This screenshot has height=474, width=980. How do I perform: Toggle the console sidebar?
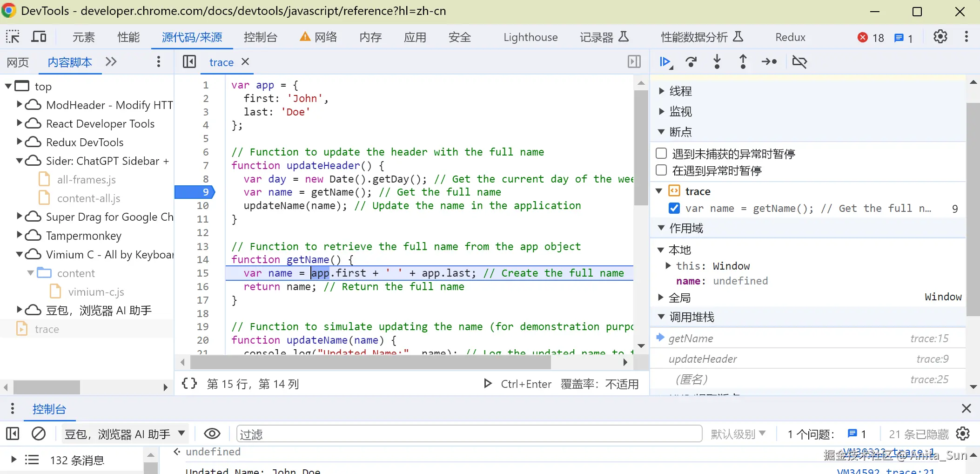click(13, 434)
